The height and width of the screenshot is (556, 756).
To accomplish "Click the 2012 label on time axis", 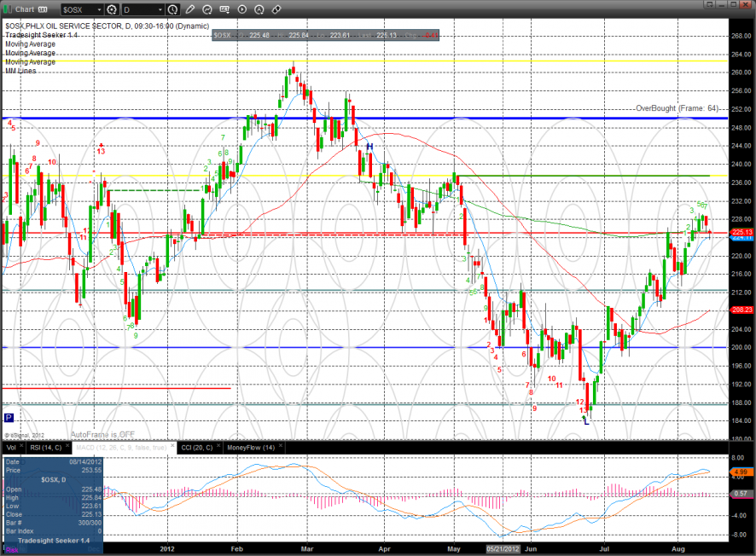I will pos(167,549).
